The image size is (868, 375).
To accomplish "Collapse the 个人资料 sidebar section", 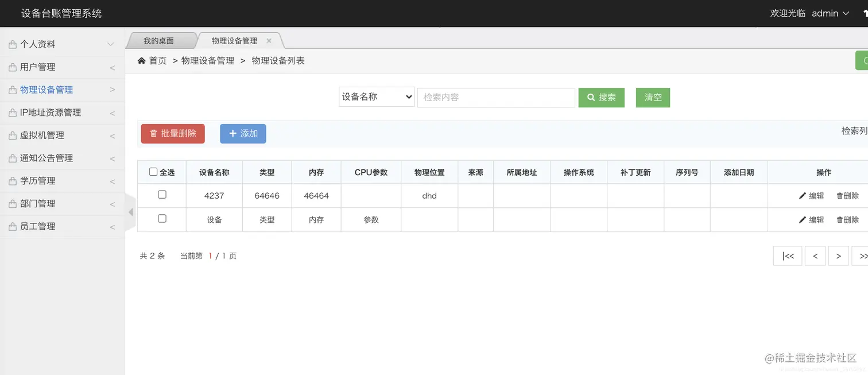I will [x=62, y=44].
